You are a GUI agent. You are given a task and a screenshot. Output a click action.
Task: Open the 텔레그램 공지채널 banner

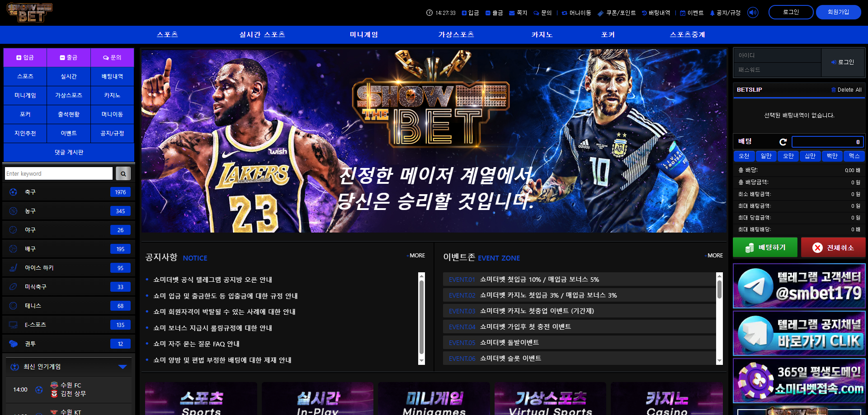tap(799, 333)
